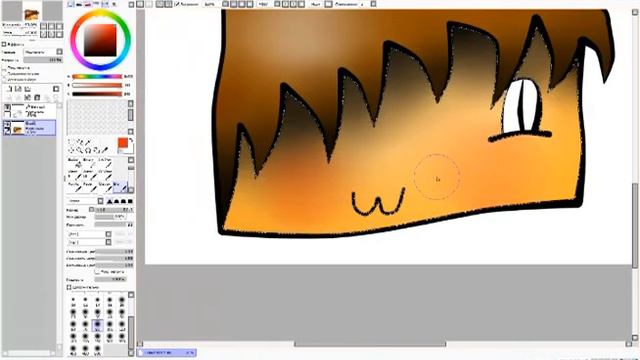Click the Deselect icon in top toolbar

[159, 4]
